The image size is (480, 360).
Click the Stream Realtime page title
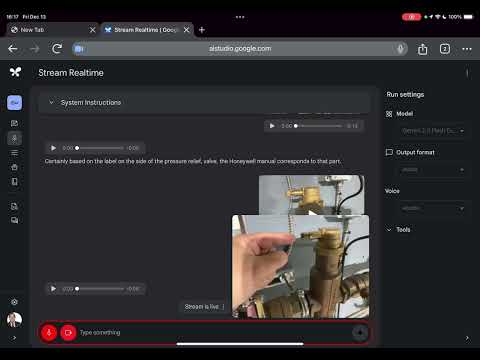[x=71, y=73]
